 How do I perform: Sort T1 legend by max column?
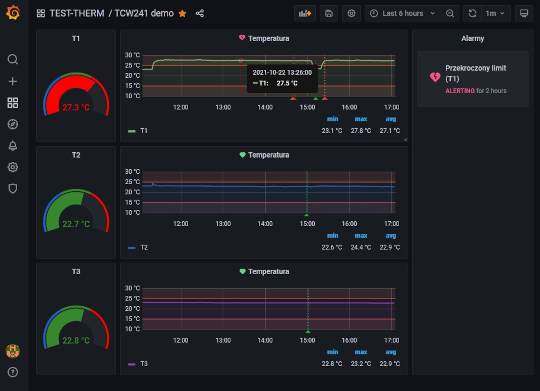point(361,119)
